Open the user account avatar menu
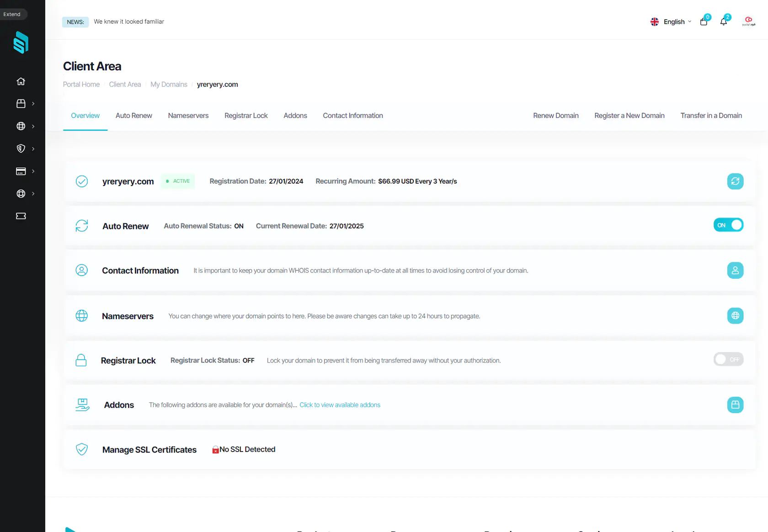This screenshot has width=768, height=532. [748, 21]
